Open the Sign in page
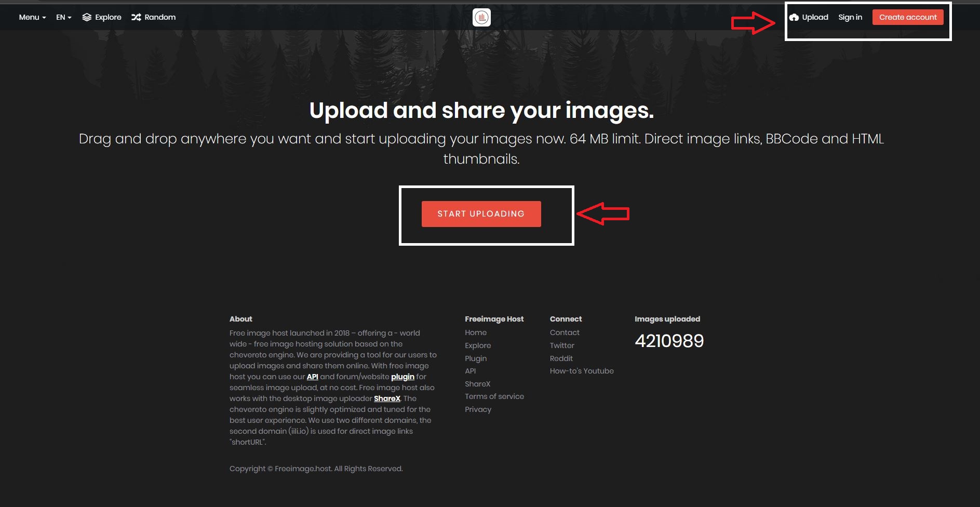The width and height of the screenshot is (980, 507). click(850, 18)
